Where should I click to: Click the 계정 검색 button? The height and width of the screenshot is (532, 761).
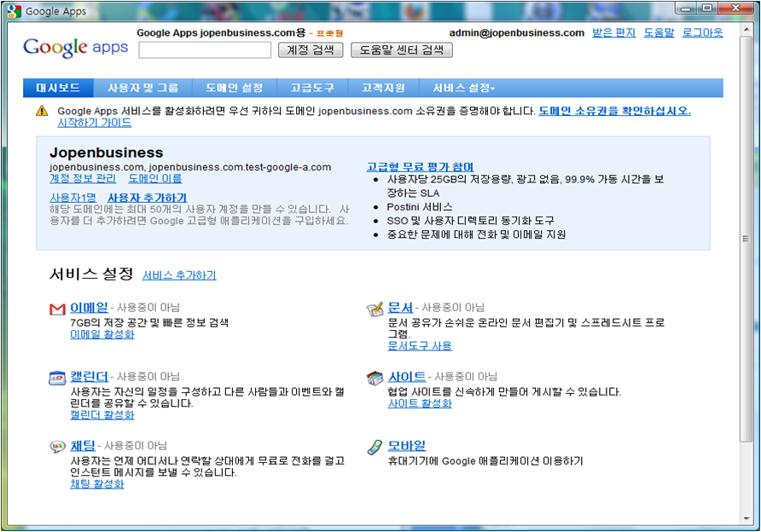[311, 50]
